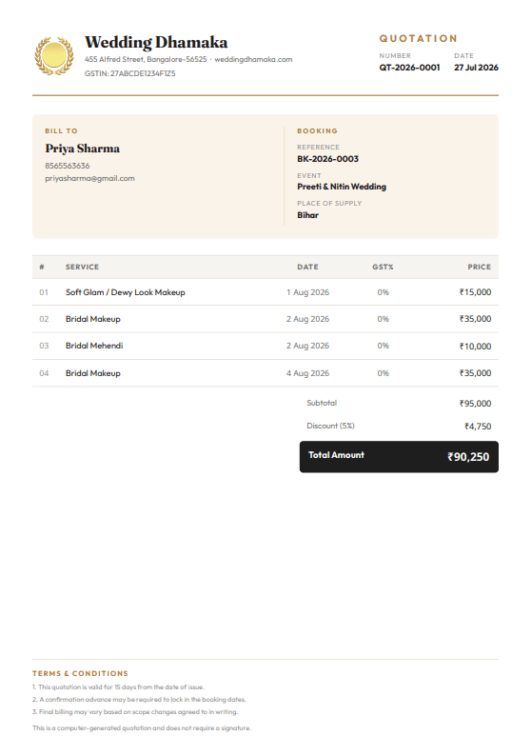
Task: Select the booking reference BK-2026-0003
Action: coord(327,159)
